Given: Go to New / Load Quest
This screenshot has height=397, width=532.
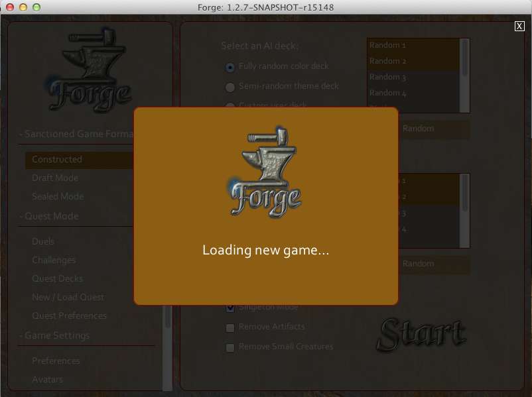Looking at the screenshot, I should click(x=68, y=298).
